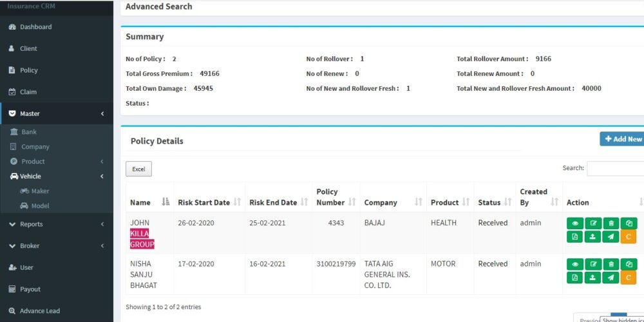The height and width of the screenshot is (322, 644).
Task: Send the JOHN KILLA GROUP policy via paper-plane icon
Action: [611, 237]
